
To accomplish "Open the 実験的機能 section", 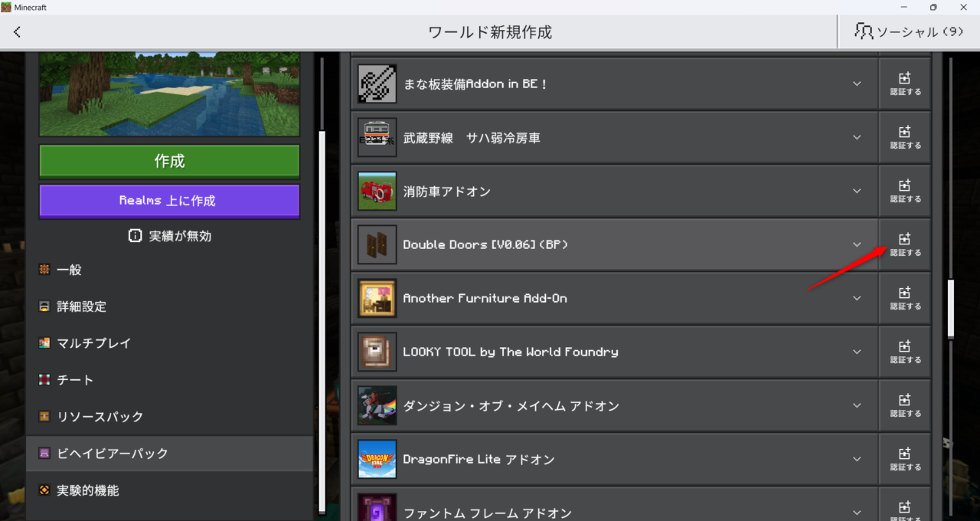I will (169, 490).
